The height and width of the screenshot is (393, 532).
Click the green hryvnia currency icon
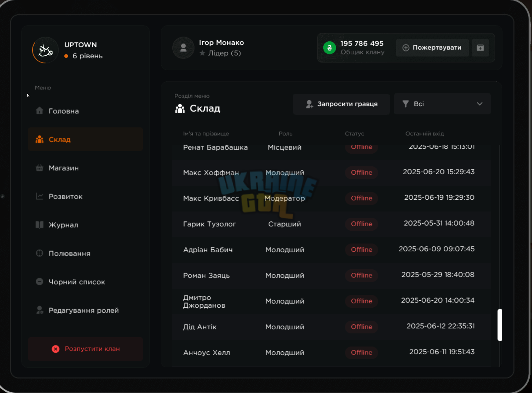(330, 48)
